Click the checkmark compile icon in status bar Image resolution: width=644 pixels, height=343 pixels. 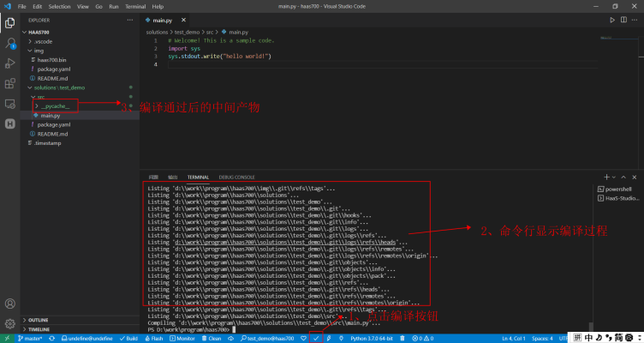316,339
